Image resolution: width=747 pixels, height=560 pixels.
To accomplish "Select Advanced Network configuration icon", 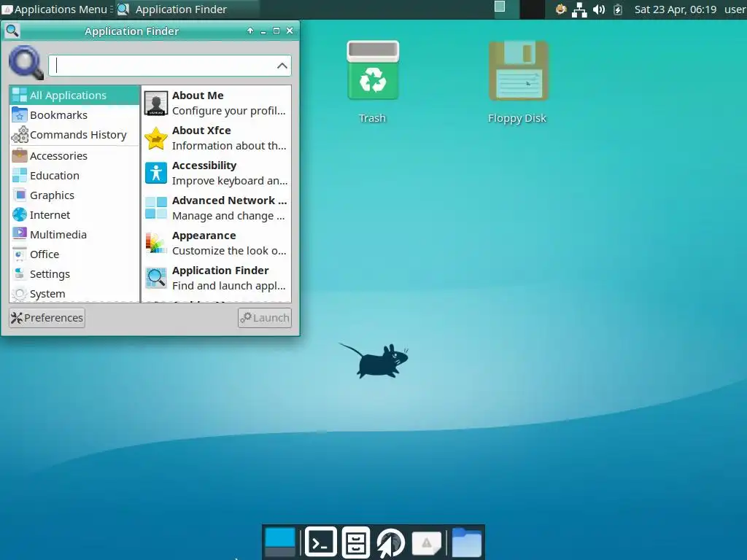I will (x=156, y=208).
